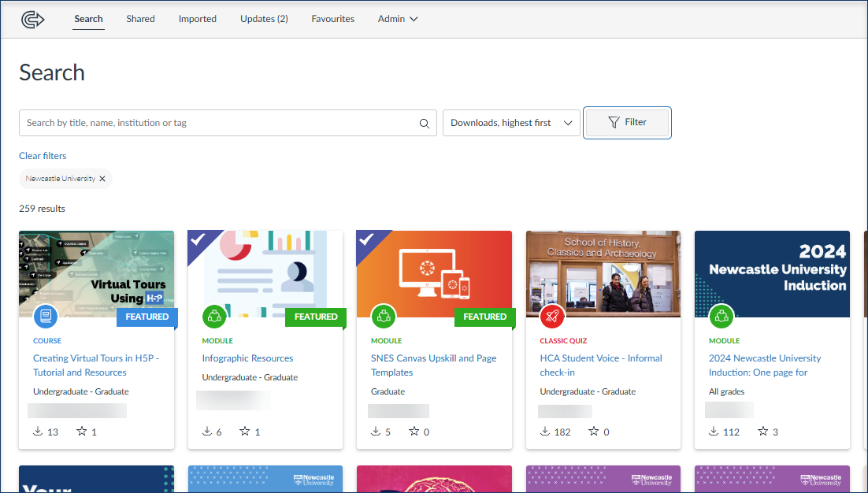
Task: Click the red rocket quiz icon on HCA card
Action: [552, 317]
